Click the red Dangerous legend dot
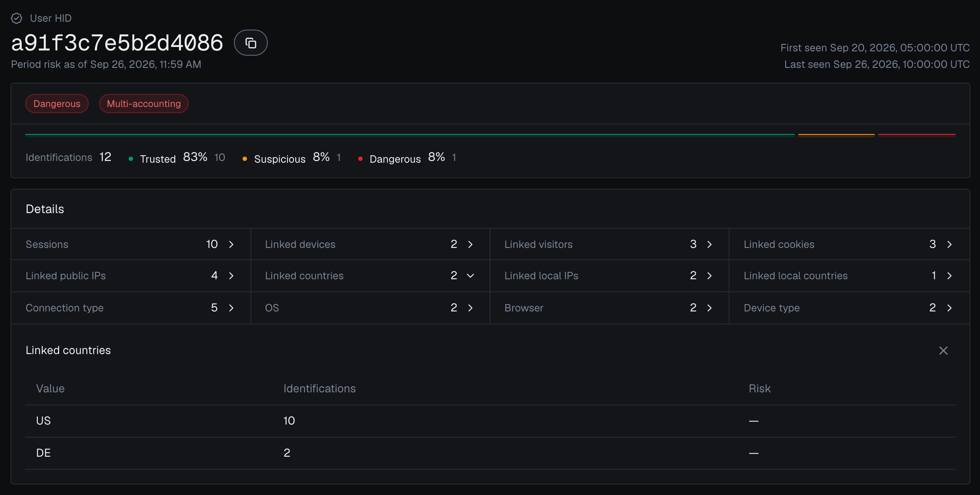This screenshot has height=495, width=980. coord(360,159)
